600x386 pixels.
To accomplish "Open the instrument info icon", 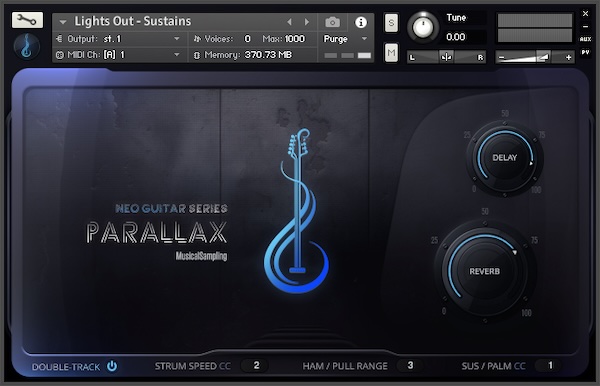I will tap(360, 22).
